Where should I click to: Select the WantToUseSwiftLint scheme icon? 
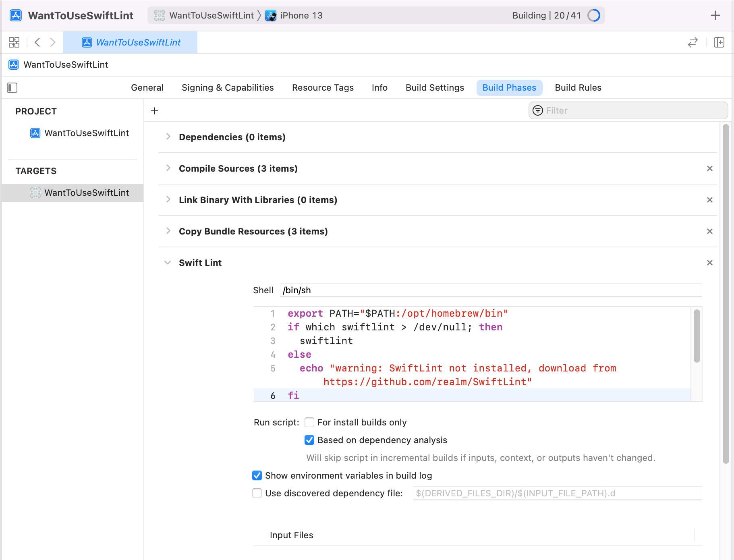[x=160, y=15]
